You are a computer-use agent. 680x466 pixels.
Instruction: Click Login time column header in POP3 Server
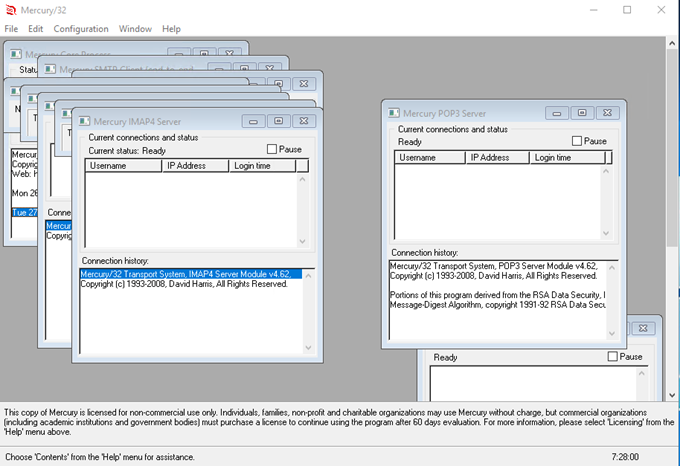(567, 157)
